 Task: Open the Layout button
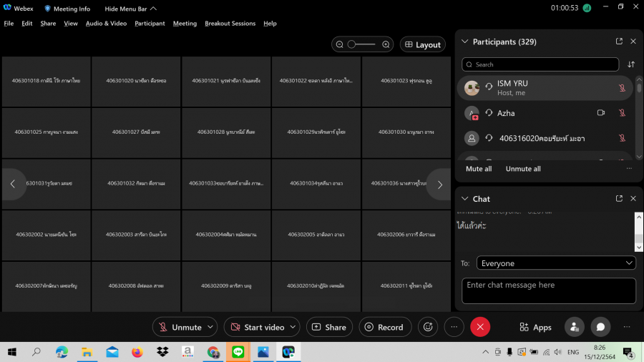(x=422, y=44)
